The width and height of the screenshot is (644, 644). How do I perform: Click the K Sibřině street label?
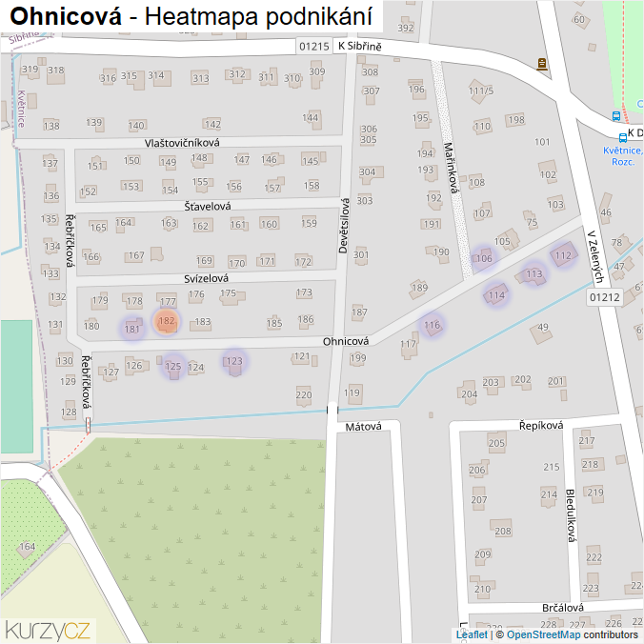(360, 46)
